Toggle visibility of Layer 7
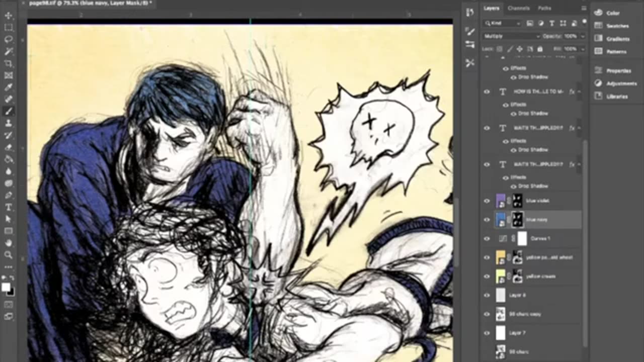Image resolution: width=644 pixels, height=362 pixels. 487,333
